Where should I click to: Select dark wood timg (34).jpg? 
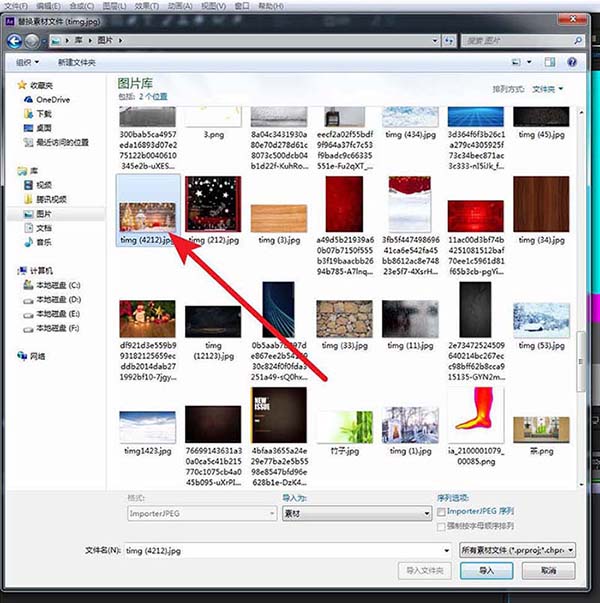pos(541,210)
